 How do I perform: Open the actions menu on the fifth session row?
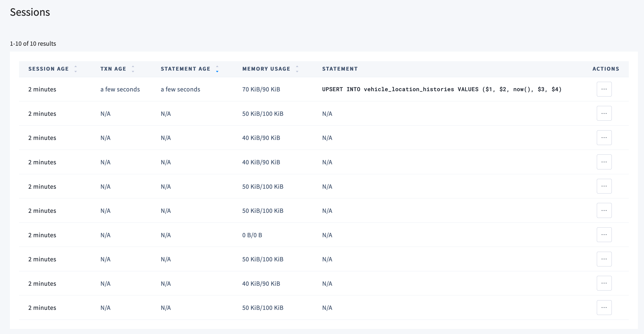coord(604,186)
